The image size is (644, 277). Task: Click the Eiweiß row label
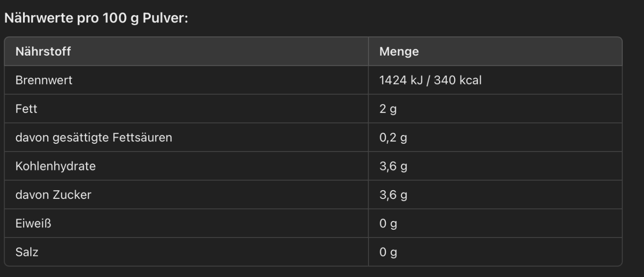click(x=33, y=224)
